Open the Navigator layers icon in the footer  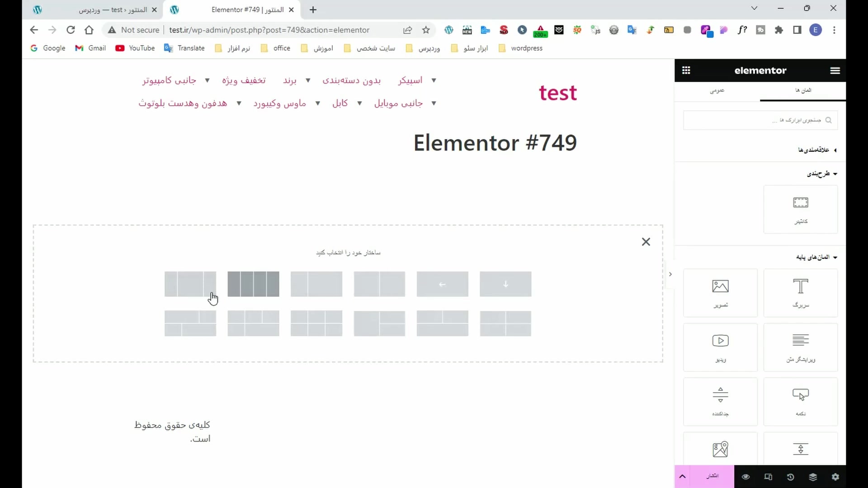pos(813,477)
